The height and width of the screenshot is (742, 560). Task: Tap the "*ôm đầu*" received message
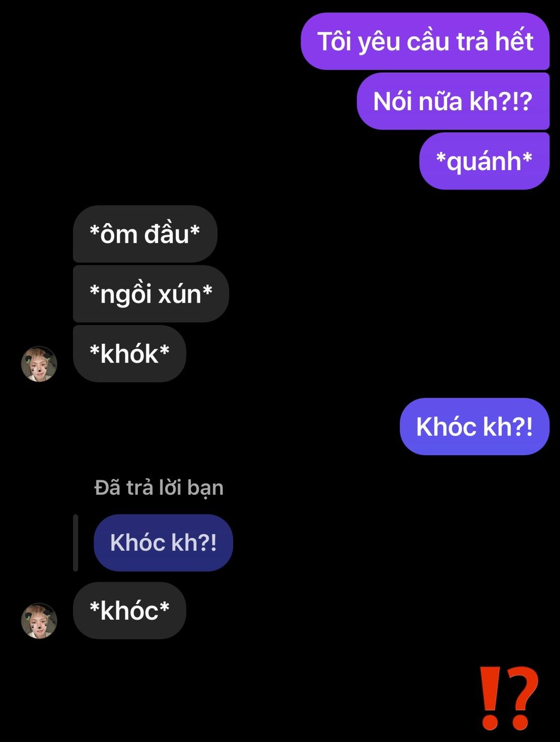point(145,234)
